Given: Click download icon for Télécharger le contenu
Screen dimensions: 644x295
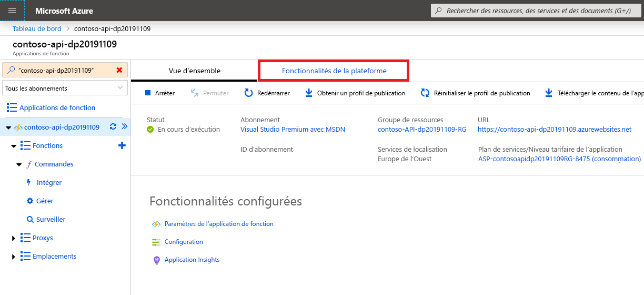Looking at the screenshot, I should (548, 93).
